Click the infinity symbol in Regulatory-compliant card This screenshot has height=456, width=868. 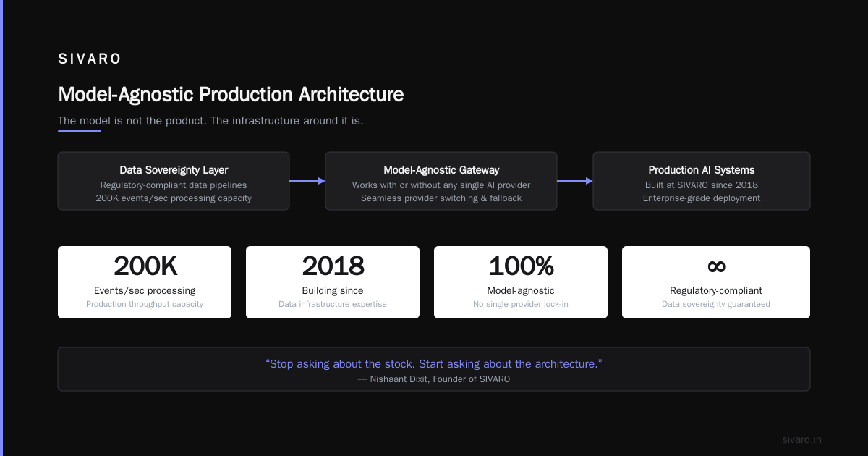point(716,266)
